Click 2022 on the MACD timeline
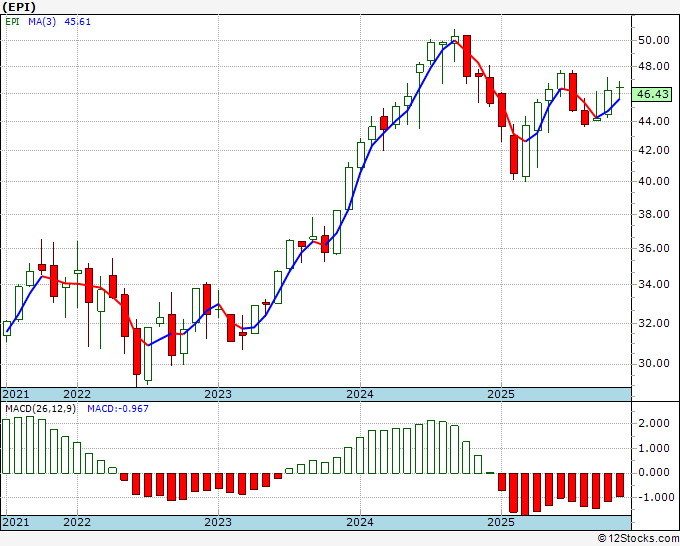Image resolution: width=680 pixels, height=546 pixels. 77,522
